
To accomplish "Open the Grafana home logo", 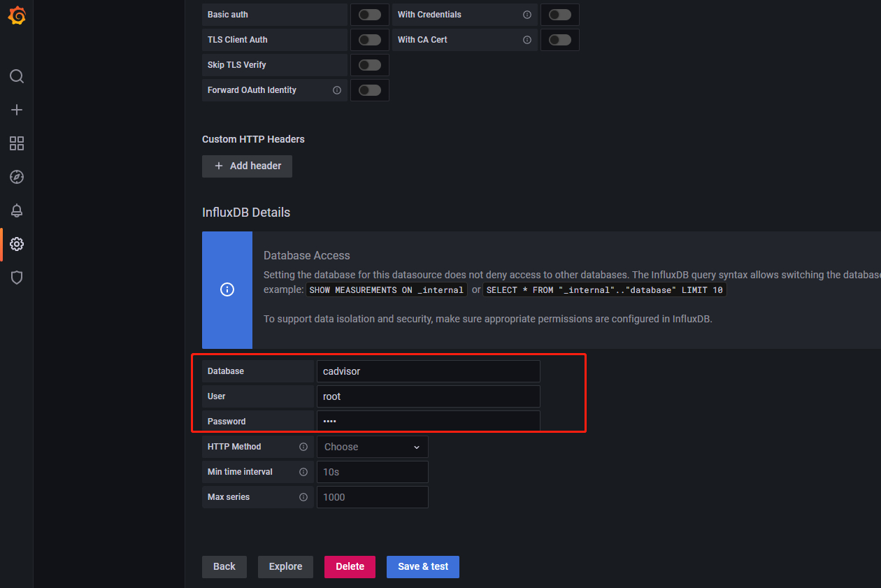I will tap(17, 16).
